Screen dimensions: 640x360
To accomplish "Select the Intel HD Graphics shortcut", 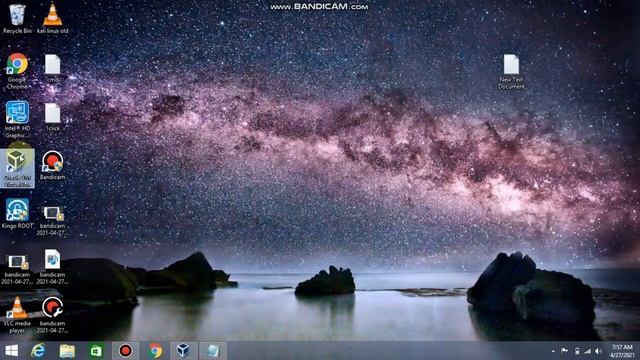I will (17, 120).
